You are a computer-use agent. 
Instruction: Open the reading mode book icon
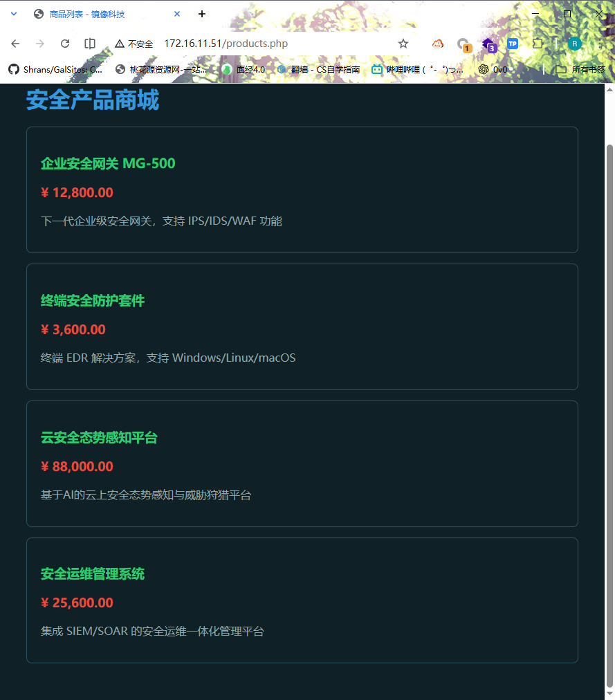[90, 44]
